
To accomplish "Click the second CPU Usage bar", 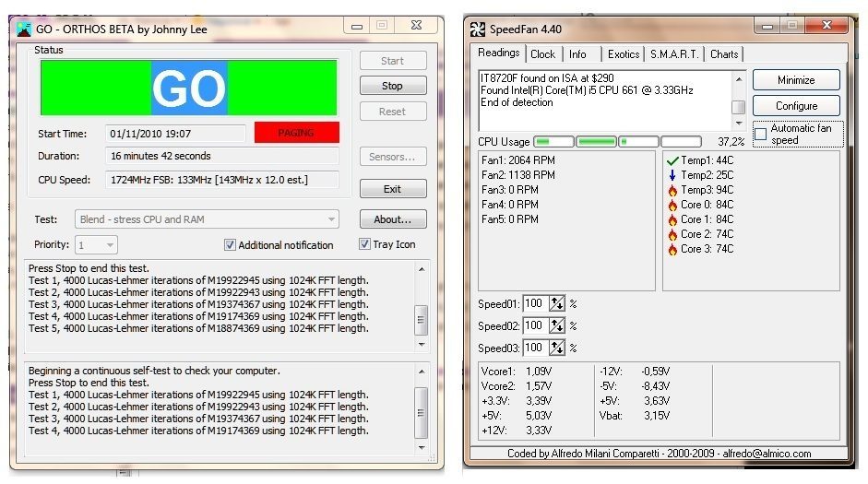I will [x=596, y=142].
